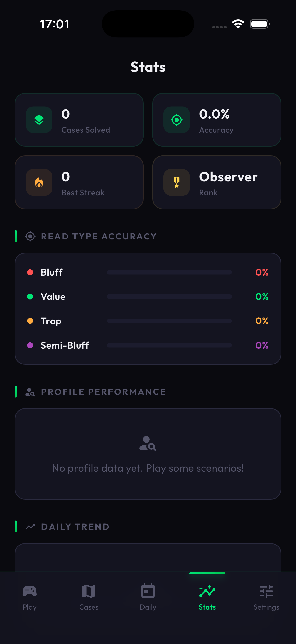296x644 pixels.
Task: Select the Cases Solved layers icon
Action: pos(39,120)
